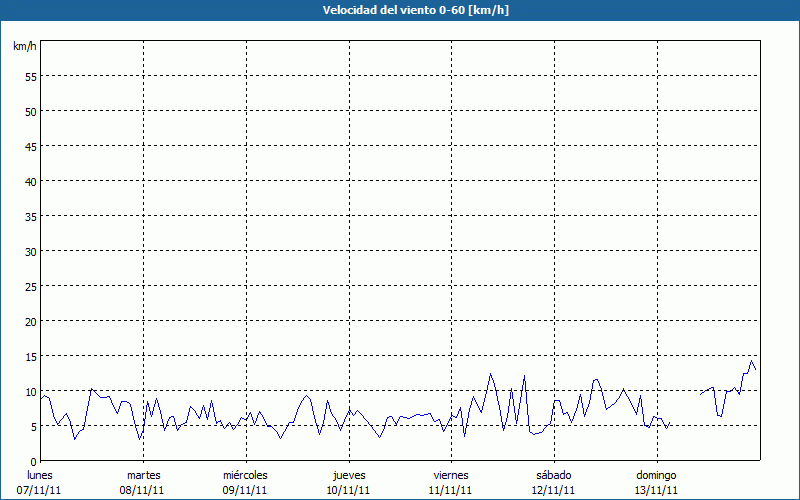Click the 40 value on the y-axis
Image resolution: width=800 pixels, height=500 pixels.
coord(30,181)
